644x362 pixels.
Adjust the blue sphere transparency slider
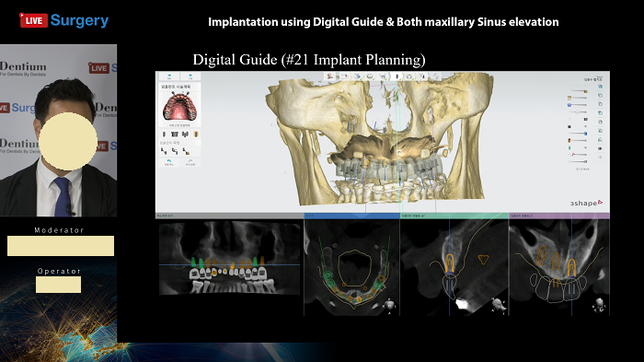pyautogui.click(x=578, y=105)
